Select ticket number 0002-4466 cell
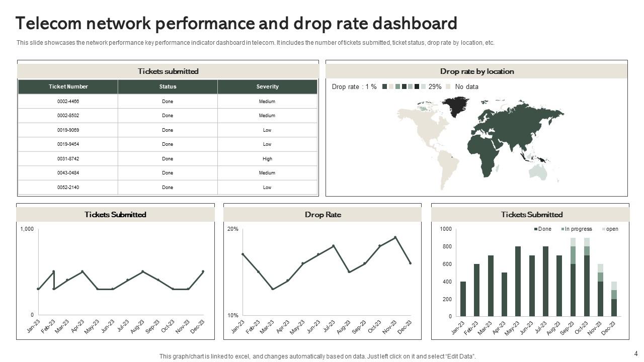The width and height of the screenshot is (644, 362). (68, 101)
